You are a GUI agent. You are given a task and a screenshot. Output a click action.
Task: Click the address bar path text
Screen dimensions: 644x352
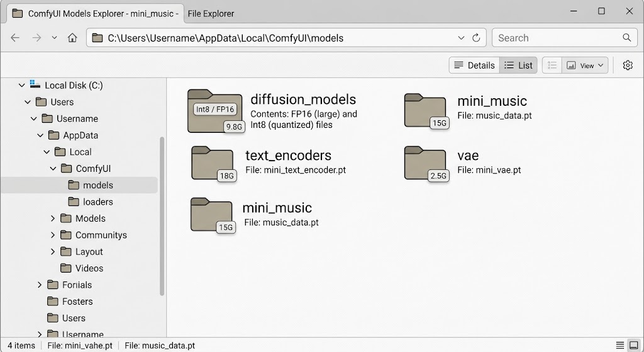point(226,38)
